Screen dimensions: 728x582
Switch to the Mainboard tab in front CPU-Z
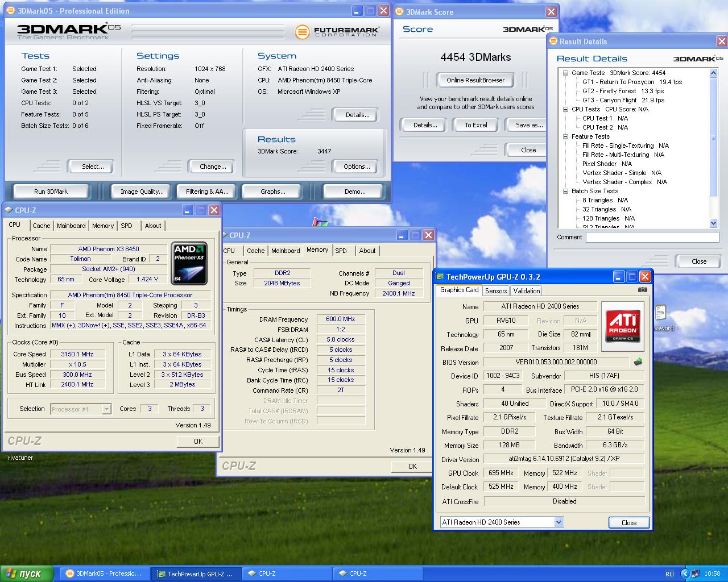(x=71, y=226)
